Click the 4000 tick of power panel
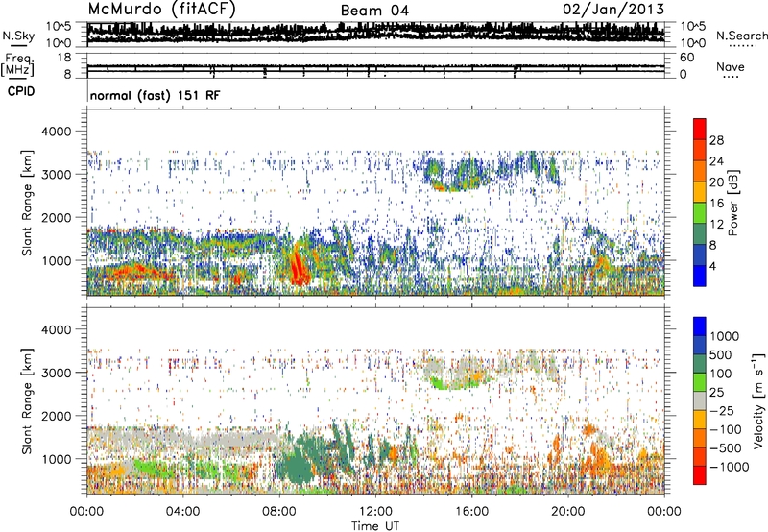The height and width of the screenshot is (532, 768). point(57,132)
